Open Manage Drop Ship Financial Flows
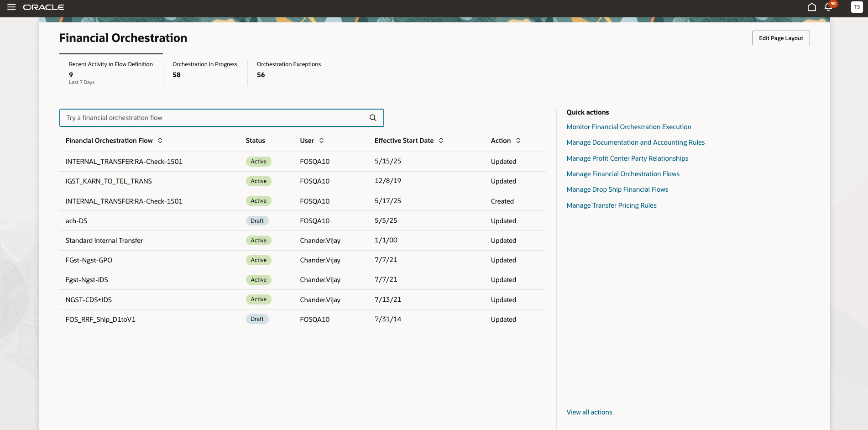 point(617,189)
